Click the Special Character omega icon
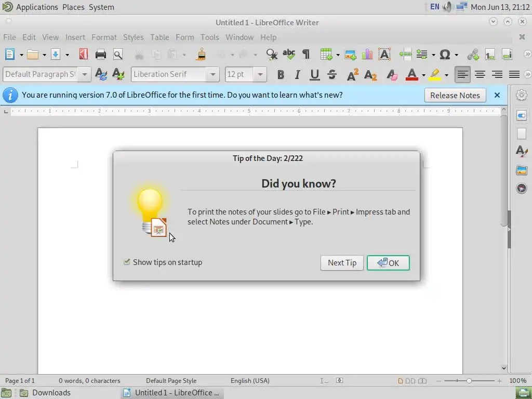The width and height of the screenshot is (532, 399). 445,54
